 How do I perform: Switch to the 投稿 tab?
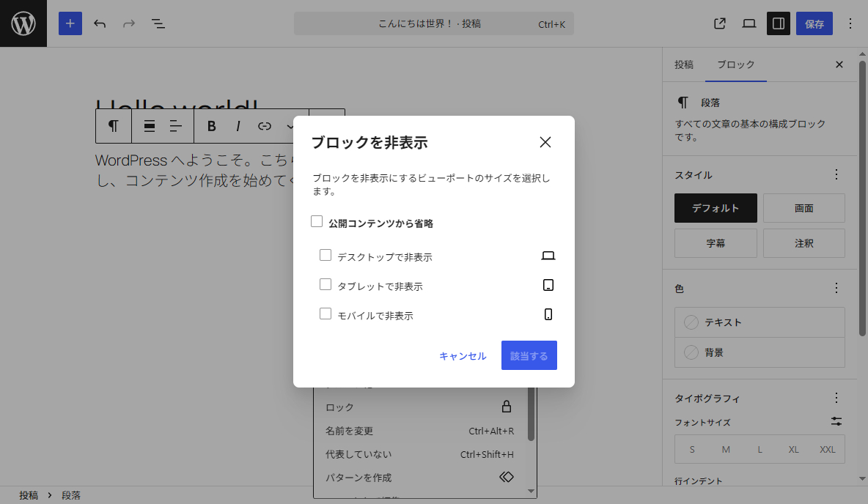(x=684, y=64)
